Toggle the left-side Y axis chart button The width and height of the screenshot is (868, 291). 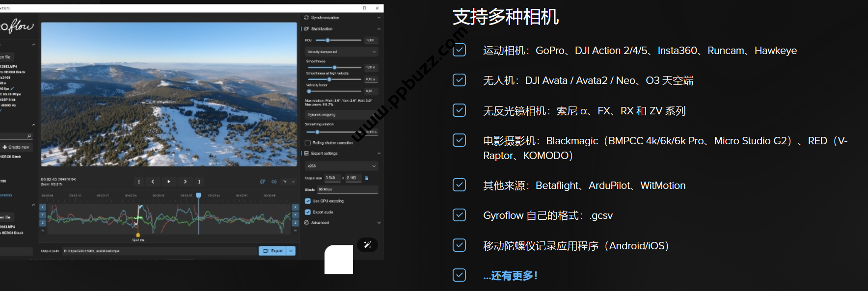pos(43,215)
